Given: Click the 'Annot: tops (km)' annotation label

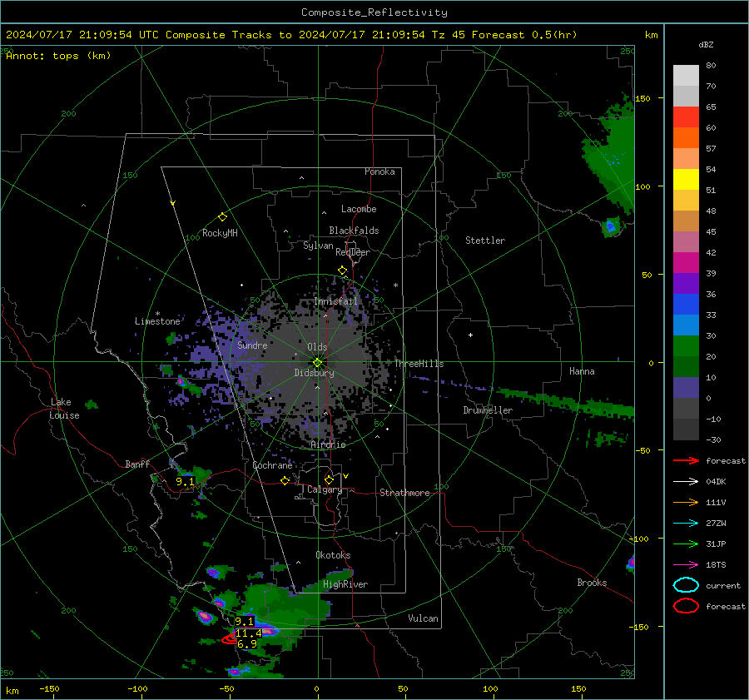Looking at the screenshot, I should [x=58, y=56].
